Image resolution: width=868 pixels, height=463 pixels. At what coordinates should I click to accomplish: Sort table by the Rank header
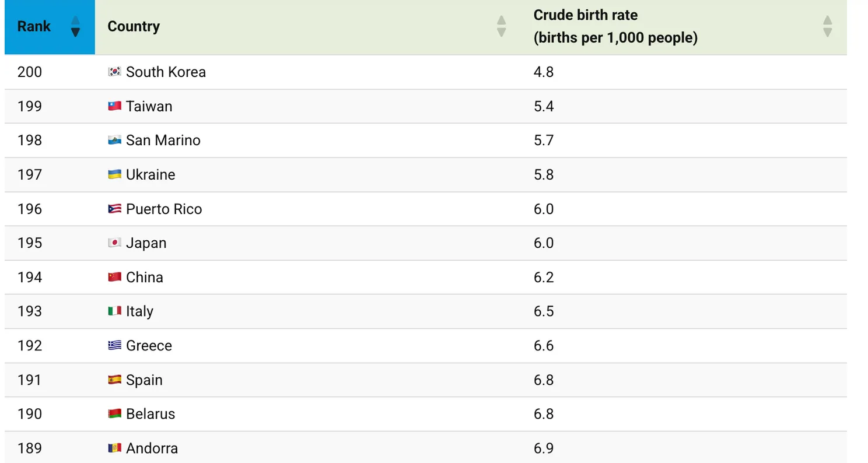[34, 26]
